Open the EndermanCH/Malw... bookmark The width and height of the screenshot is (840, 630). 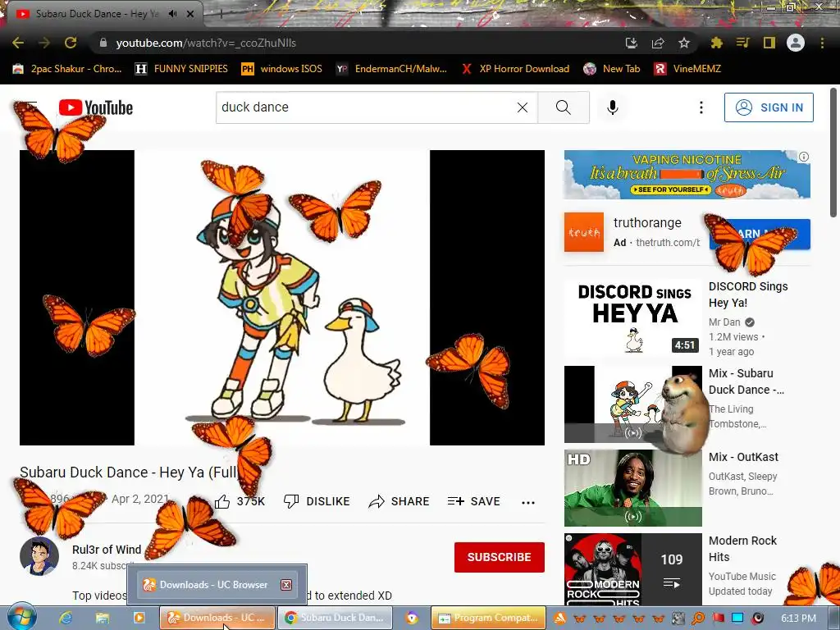pyautogui.click(x=391, y=69)
